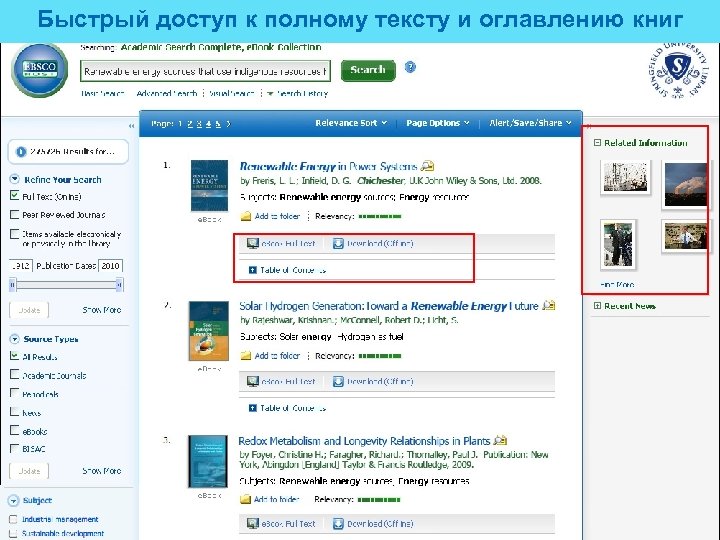The width and height of the screenshot is (720, 540).
Task: Open Renewable Energy book cover thumbnail
Action: point(209,186)
